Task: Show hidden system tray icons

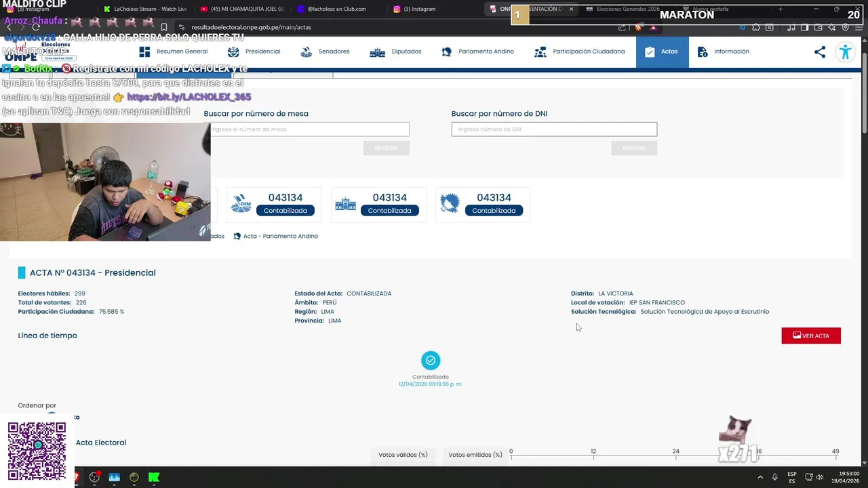Action: point(759,477)
